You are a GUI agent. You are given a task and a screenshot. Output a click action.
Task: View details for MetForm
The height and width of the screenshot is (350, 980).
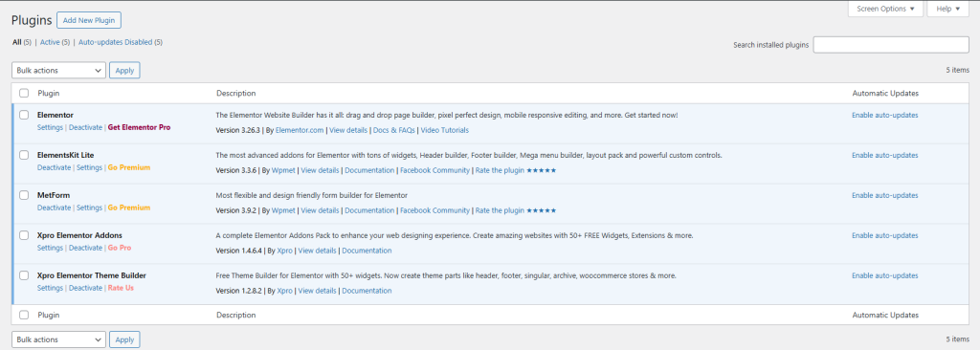[x=320, y=210]
